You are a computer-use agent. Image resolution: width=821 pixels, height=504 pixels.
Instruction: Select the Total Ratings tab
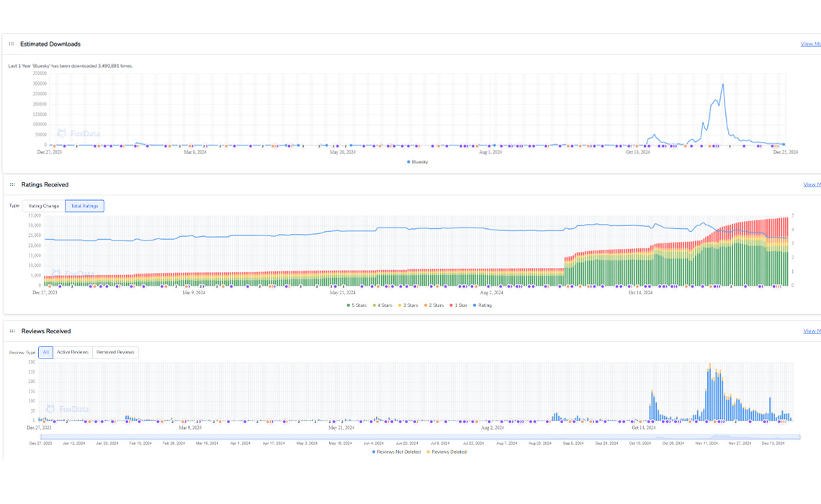84,206
